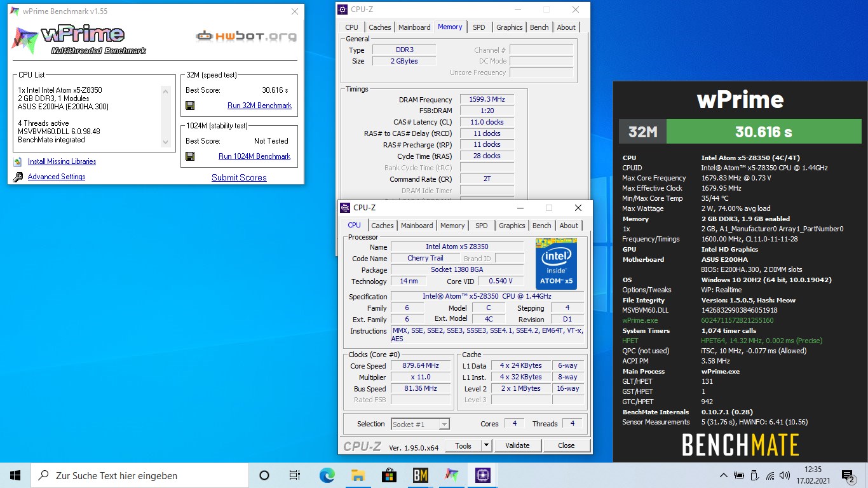Click the Submit Scores link

point(239,178)
